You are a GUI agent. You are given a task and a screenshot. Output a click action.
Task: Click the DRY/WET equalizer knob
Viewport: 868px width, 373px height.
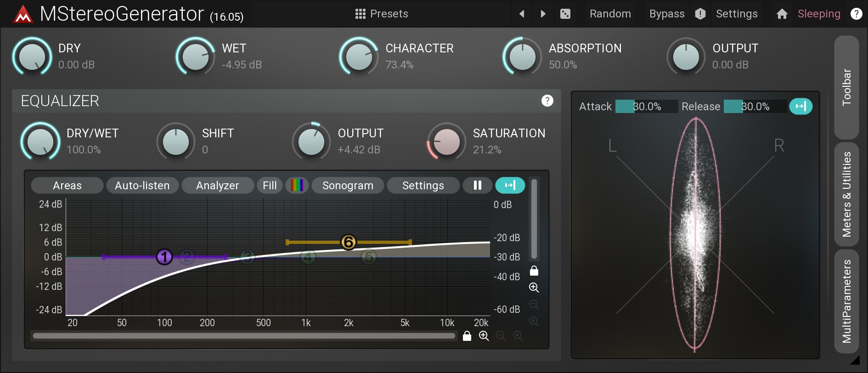[40, 142]
